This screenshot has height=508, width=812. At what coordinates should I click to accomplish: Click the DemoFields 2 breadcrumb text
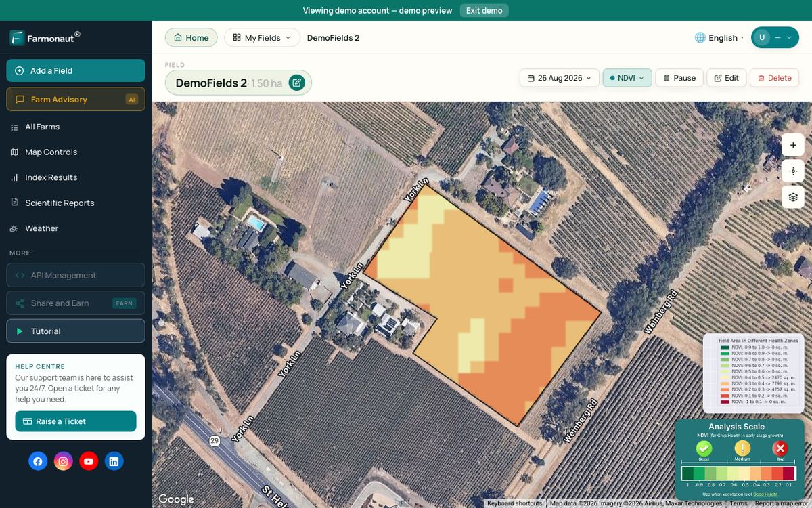[x=333, y=38]
